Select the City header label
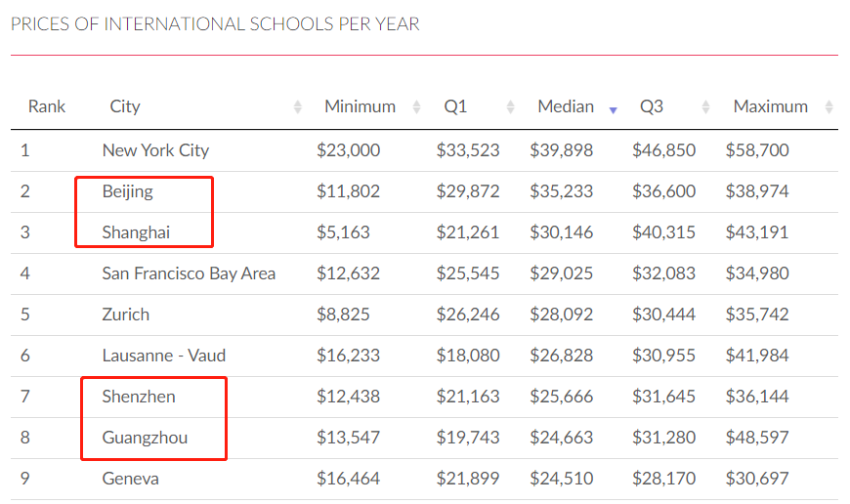Image resolution: width=850 pixels, height=504 pixels. click(125, 106)
